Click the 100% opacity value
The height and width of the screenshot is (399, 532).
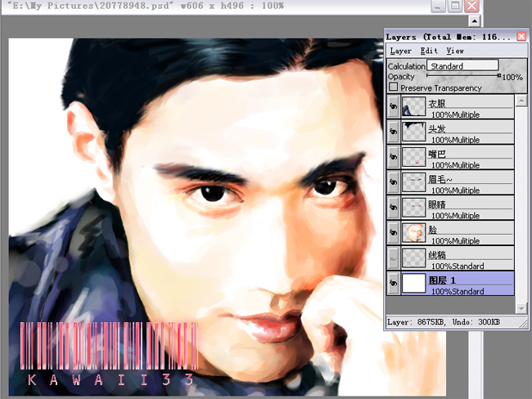512,78
